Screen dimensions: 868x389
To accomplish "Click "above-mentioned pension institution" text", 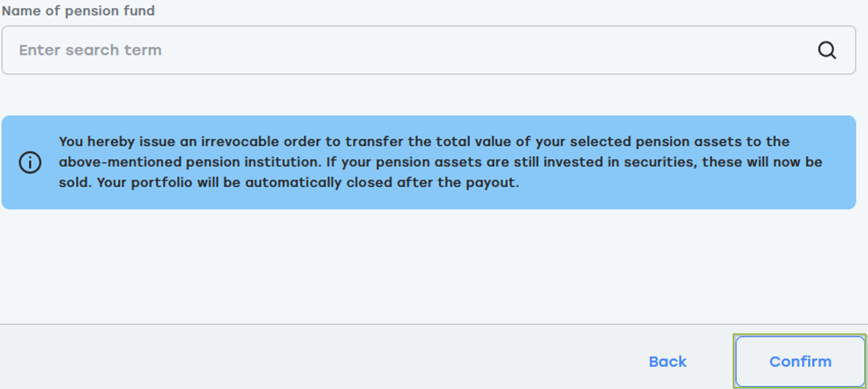I will tap(189, 162).
